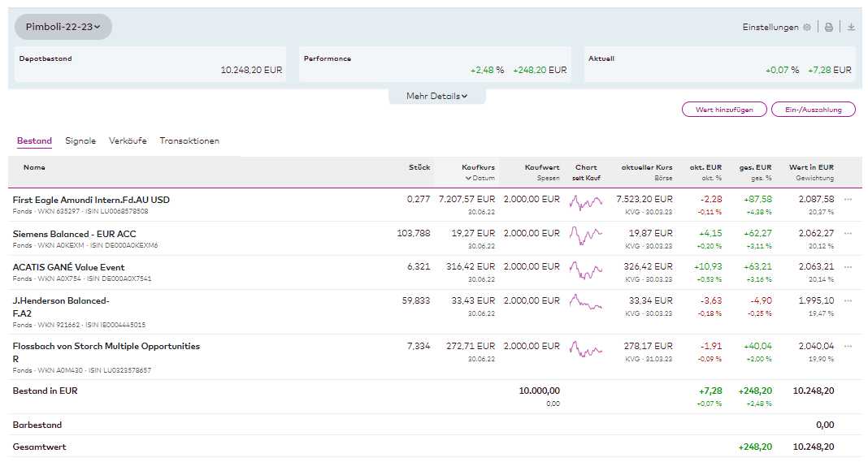This screenshot has height=462, width=868.
Task: Open three-dot menu for J.Henderson Balanced
Action: coord(848,301)
